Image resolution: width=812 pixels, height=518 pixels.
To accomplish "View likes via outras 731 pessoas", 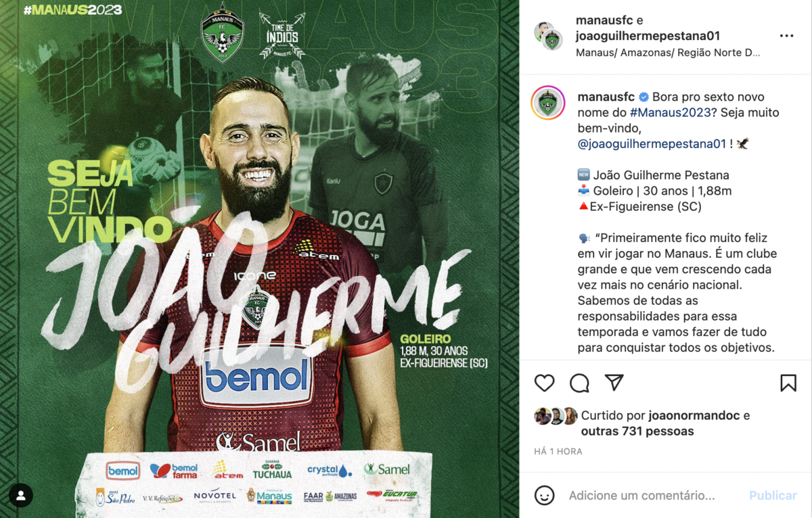I will click(x=637, y=431).
